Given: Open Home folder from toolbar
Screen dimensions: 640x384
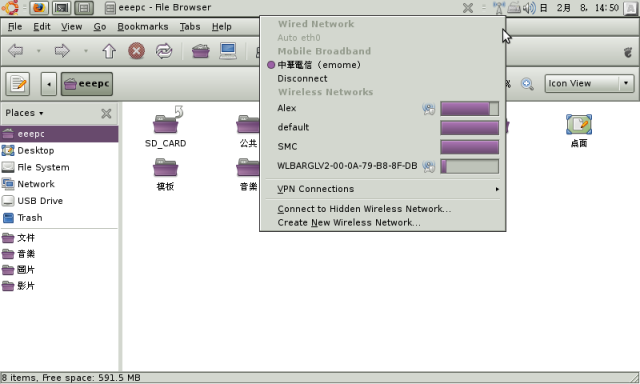Looking at the screenshot, I should point(200,51).
